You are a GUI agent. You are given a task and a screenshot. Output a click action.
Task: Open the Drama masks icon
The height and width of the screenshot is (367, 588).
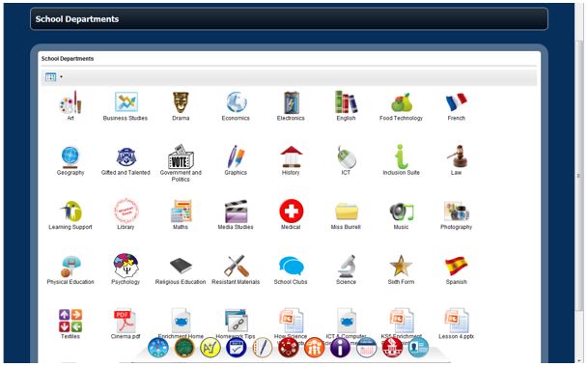click(x=181, y=102)
